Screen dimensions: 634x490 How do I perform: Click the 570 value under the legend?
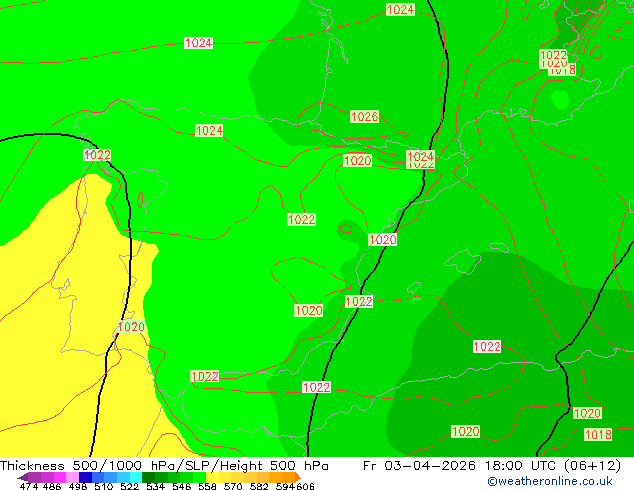point(233,486)
